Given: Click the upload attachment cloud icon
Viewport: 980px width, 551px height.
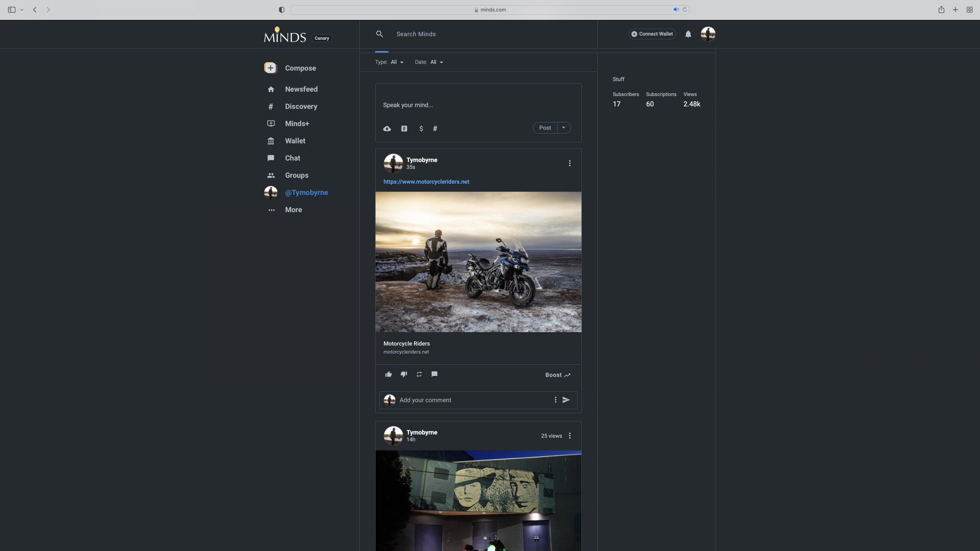Looking at the screenshot, I should click(387, 129).
